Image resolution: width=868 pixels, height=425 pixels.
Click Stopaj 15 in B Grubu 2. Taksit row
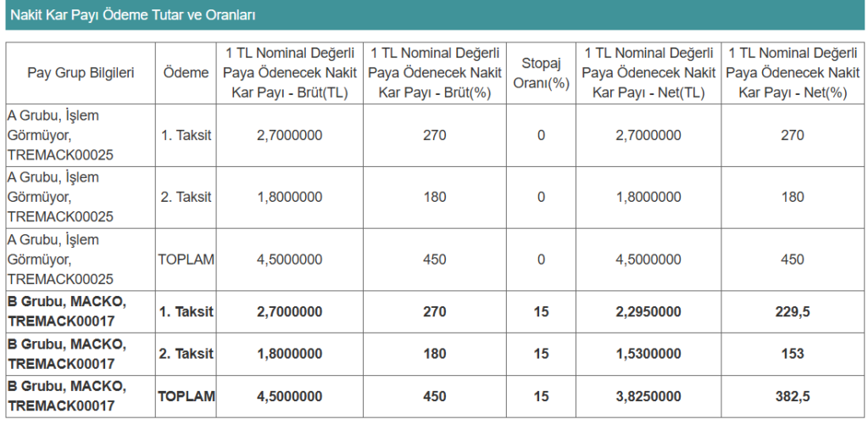click(x=541, y=354)
